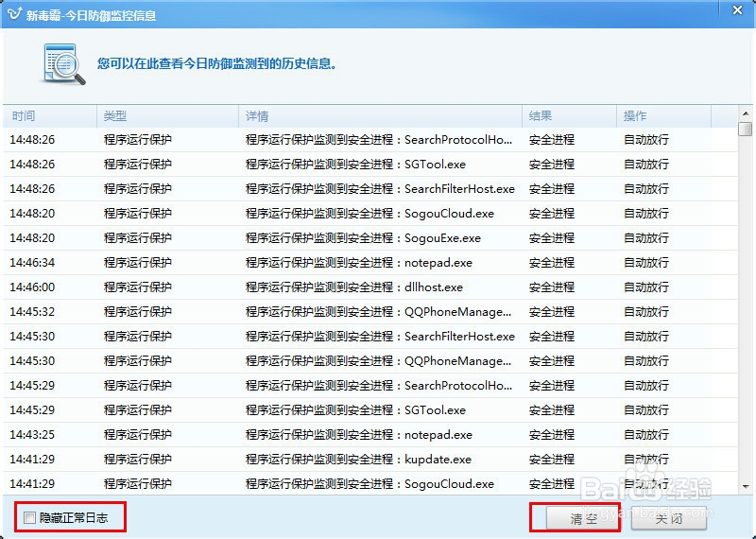
Task: Click the 关闭 button
Action: click(669, 518)
